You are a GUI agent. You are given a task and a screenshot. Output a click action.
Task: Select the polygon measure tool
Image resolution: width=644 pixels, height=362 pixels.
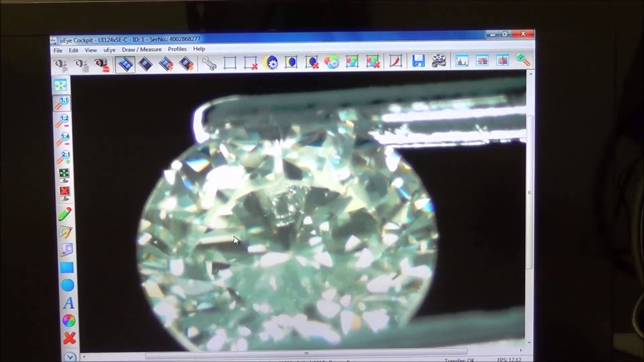(66, 232)
